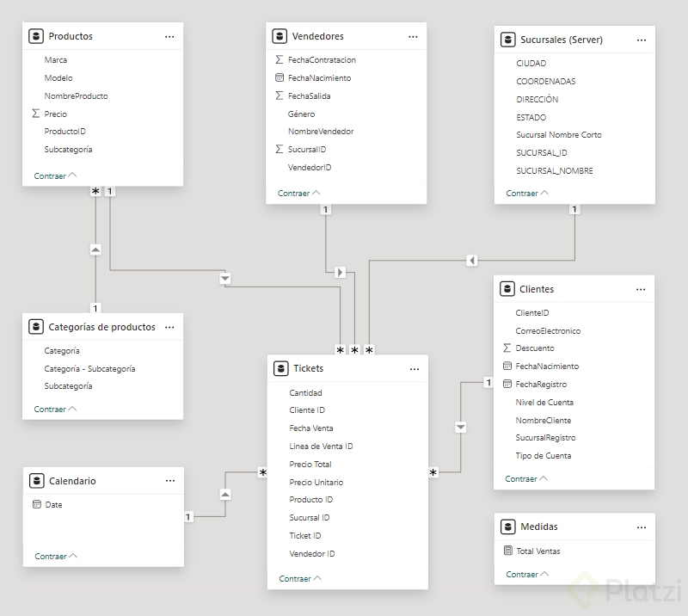
Task: Collapse the Tickets table with Contraer
Action: pos(300,578)
